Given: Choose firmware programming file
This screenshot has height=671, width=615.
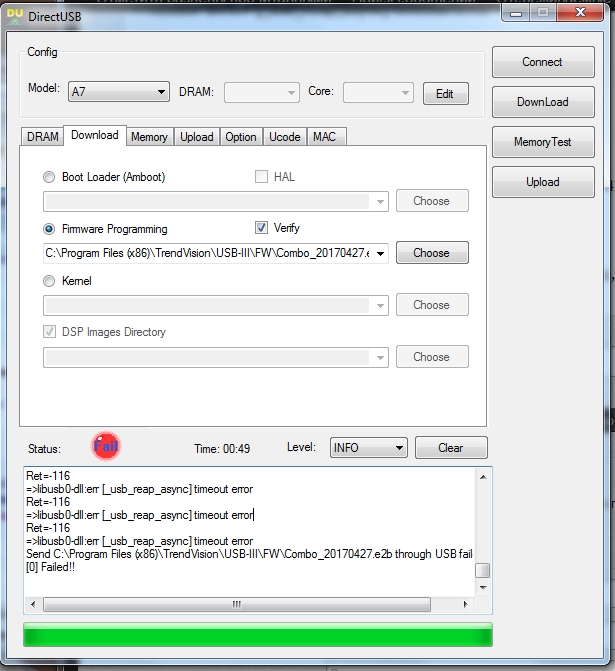Looking at the screenshot, I should click(x=431, y=253).
